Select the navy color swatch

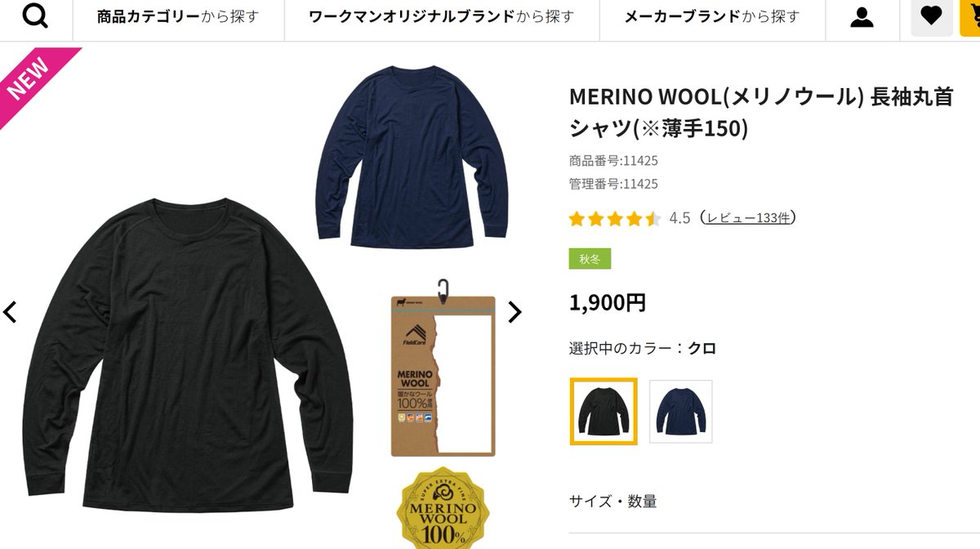pyautogui.click(x=681, y=412)
